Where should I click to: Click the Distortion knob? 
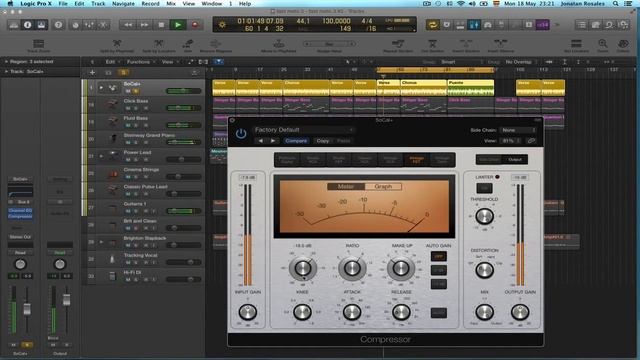coord(484,270)
